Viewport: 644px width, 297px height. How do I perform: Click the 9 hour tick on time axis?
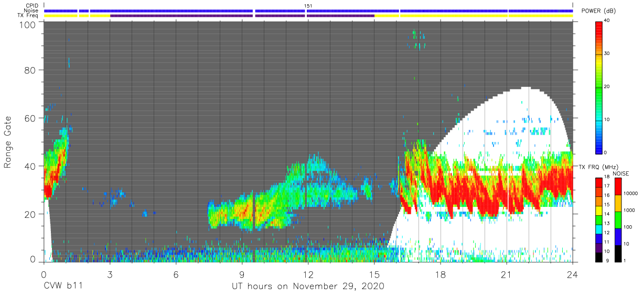click(242, 274)
